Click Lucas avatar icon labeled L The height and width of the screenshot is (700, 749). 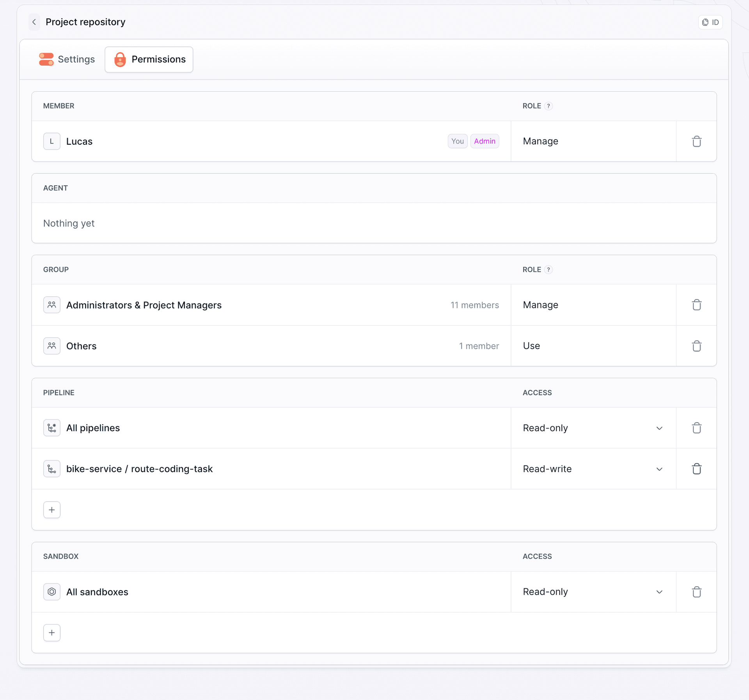point(52,141)
